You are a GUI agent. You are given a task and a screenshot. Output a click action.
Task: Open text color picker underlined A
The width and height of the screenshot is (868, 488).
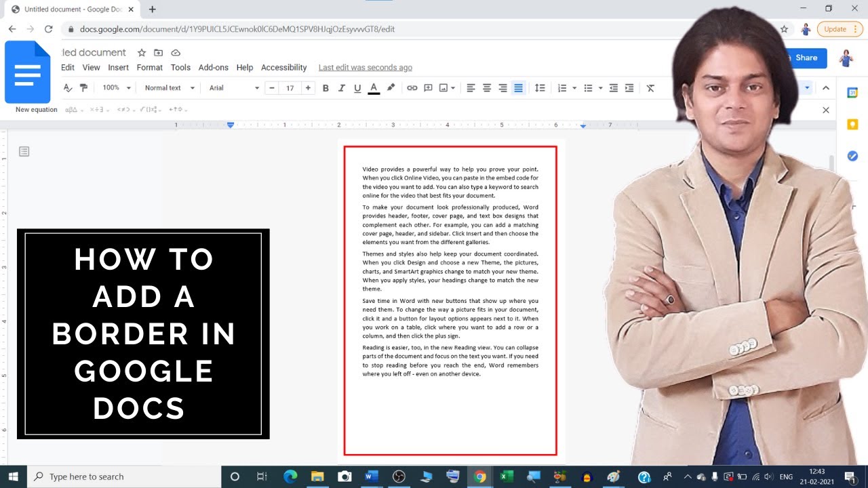(x=373, y=88)
